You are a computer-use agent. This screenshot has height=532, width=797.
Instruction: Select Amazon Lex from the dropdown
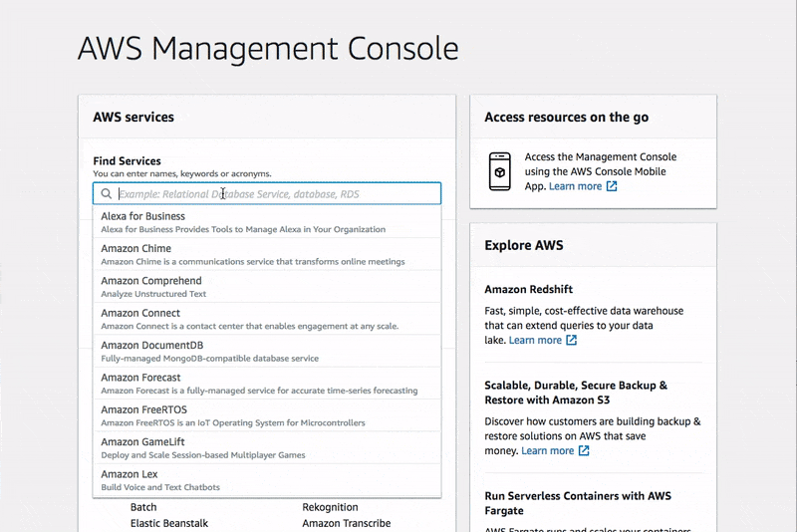[x=267, y=480]
